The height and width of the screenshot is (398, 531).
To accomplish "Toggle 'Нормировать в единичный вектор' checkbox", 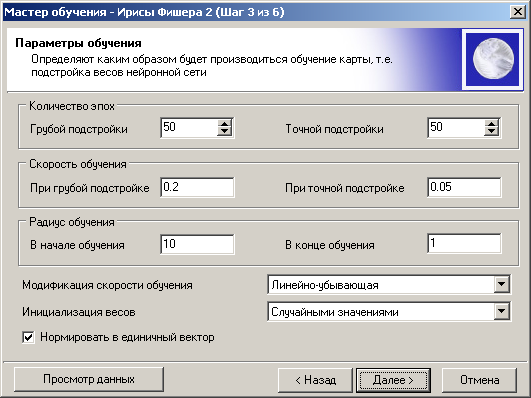I will tap(28, 337).
